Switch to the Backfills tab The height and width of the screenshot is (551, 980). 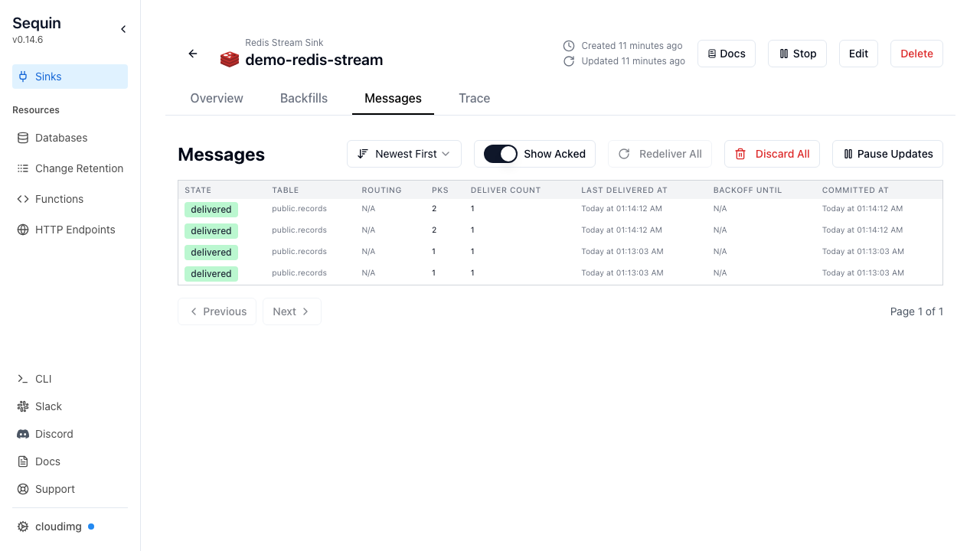(304, 98)
